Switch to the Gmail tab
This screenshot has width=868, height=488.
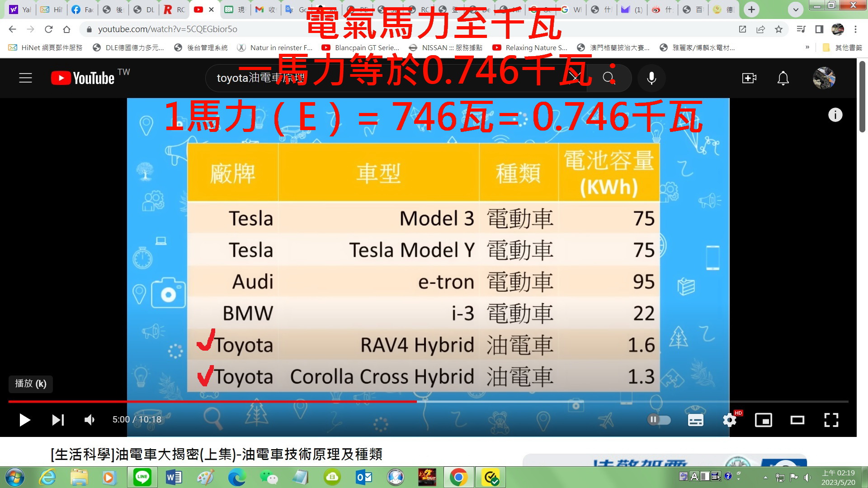[265, 9]
